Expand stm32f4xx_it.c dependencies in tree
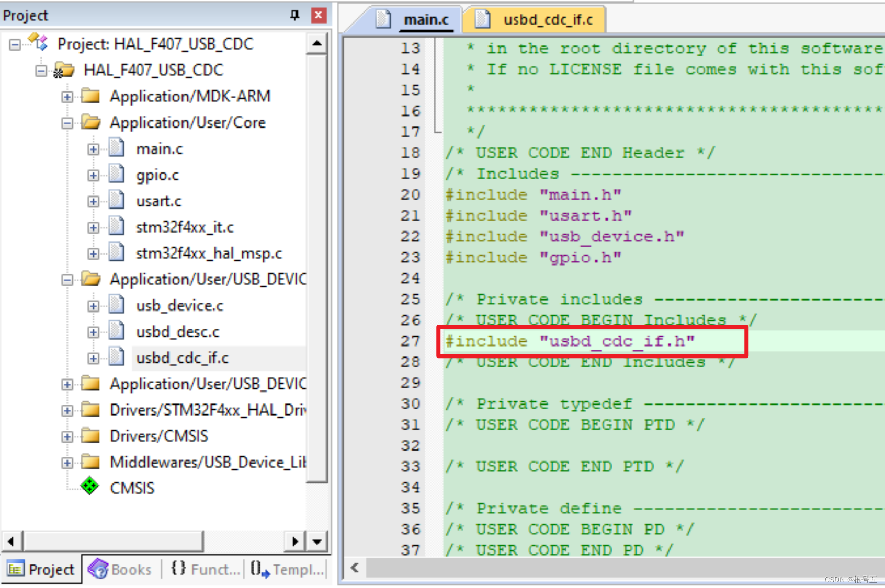The height and width of the screenshot is (588, 885). [x=93, y=227]
